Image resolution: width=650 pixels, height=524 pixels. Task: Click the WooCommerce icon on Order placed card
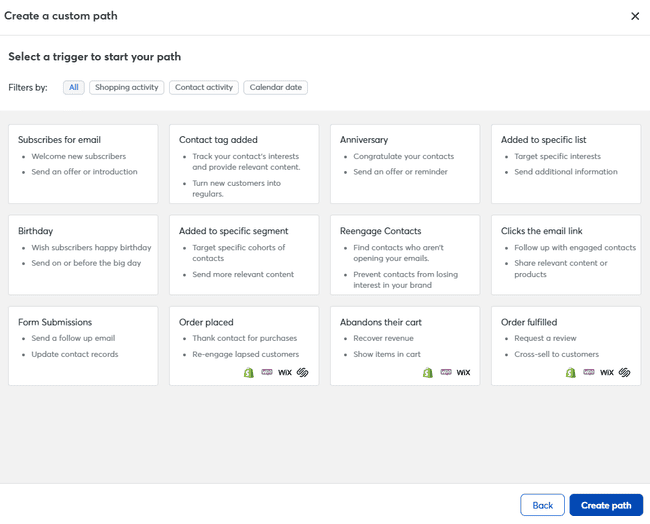(x=267, y=372)
